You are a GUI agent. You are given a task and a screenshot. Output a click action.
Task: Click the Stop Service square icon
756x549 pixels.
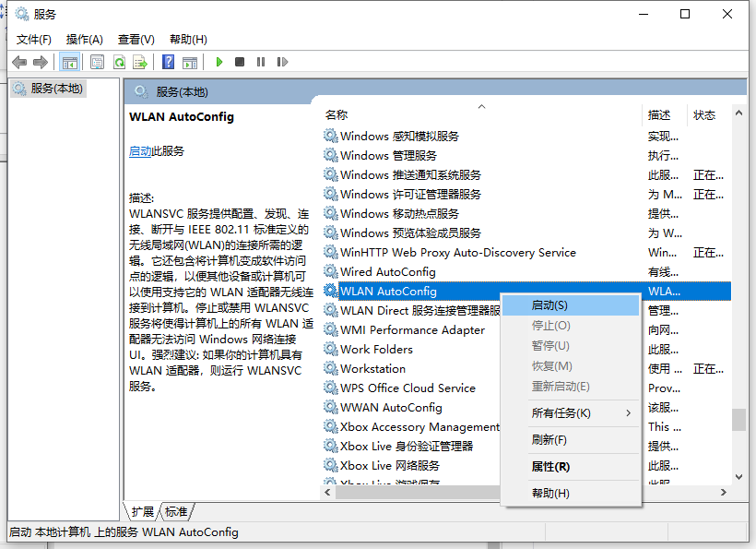pyautogui.click(x=240, y=62)
